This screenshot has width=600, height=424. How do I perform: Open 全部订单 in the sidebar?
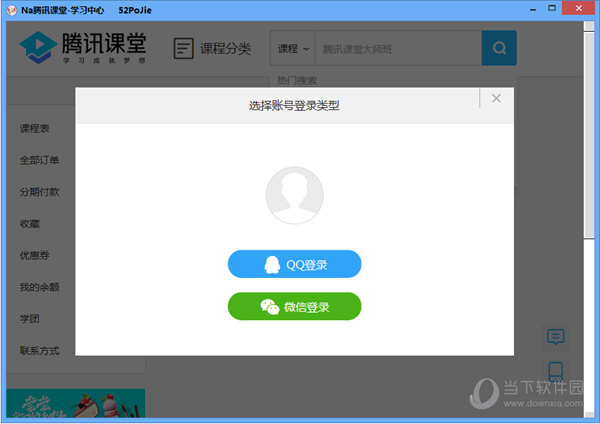click(39, 160)
